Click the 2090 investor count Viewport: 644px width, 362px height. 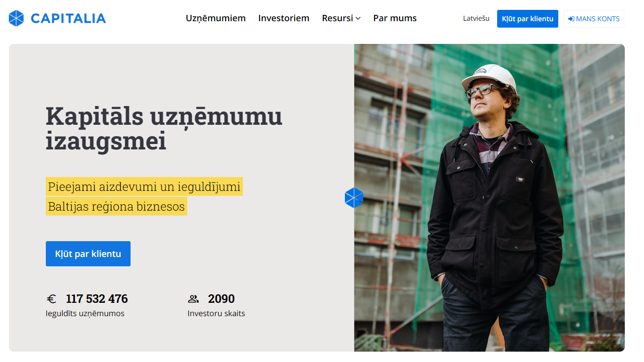click(x=221, y=299)
